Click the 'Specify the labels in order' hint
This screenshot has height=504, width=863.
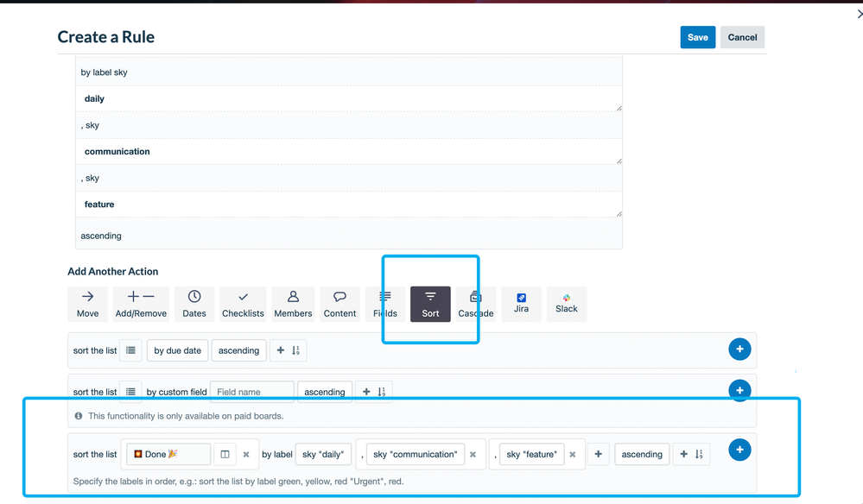pos(238,482)
